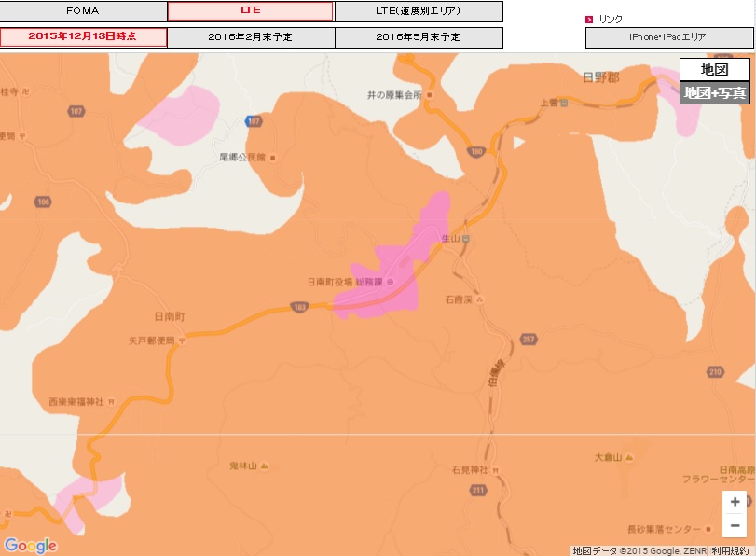
Task: Zoom out the map with minus button
Action: pos(735,525)
